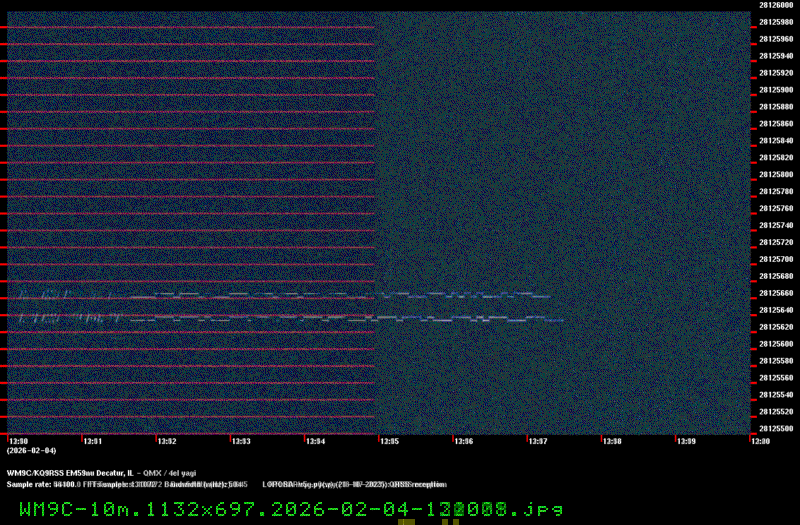This screenshot has width=800, height=525.
Task: Click the lower QRSS signal trace
Action: (300, 318)
